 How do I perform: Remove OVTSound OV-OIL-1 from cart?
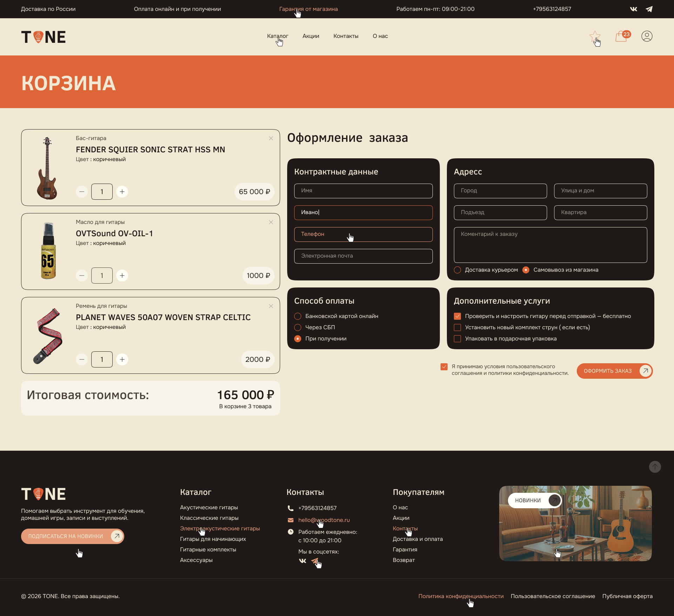271,222
